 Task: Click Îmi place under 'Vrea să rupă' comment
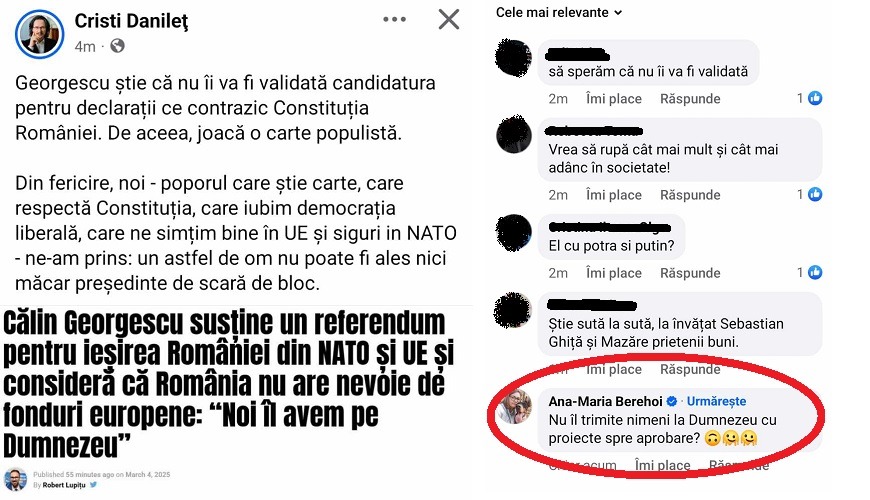click(614, 195)
